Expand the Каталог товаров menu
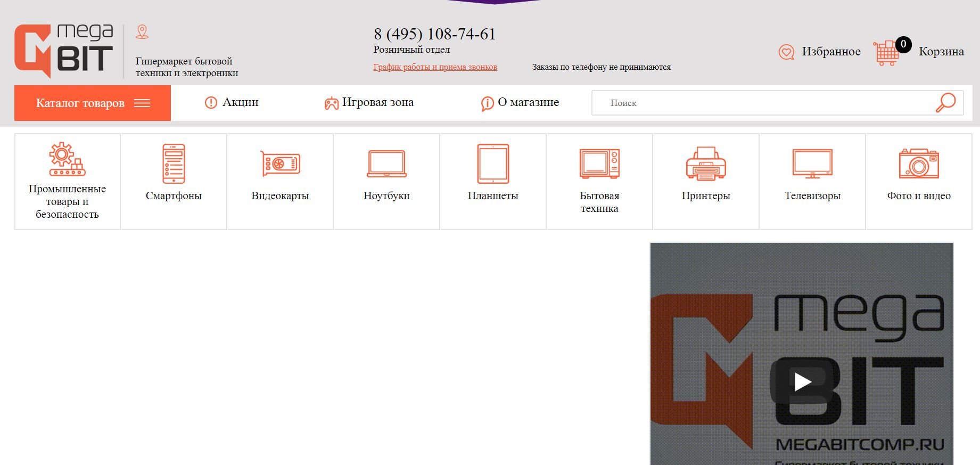Viewport: 980px width, 465px height. click(93, 103)
